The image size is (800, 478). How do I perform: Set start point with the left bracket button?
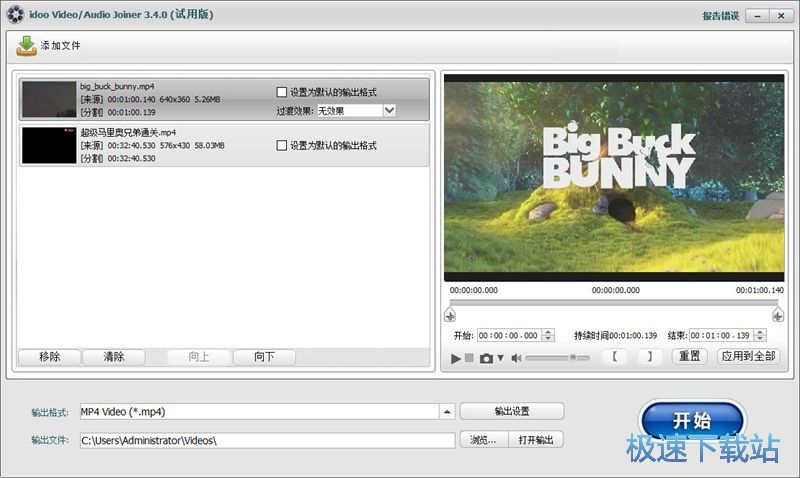click(x=615, y=356)
